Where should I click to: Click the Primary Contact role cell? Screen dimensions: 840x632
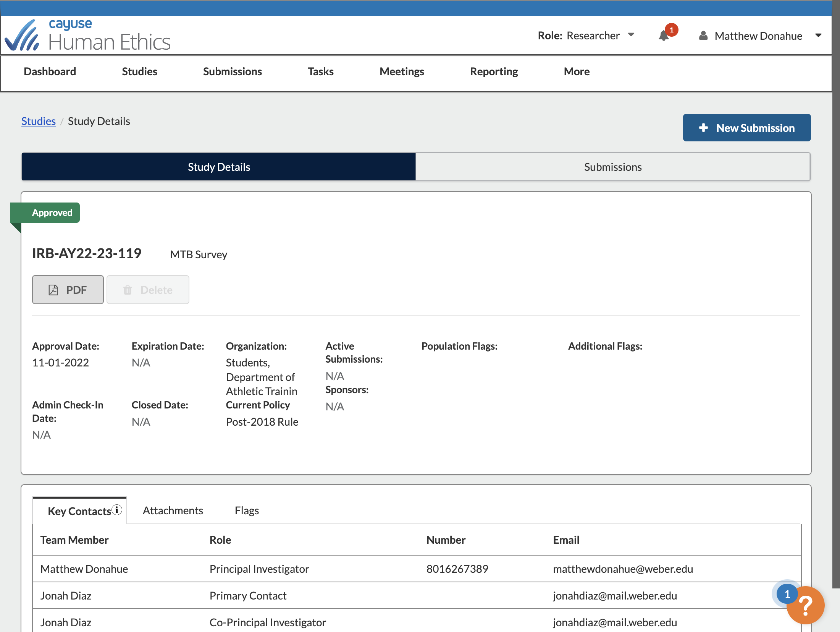coord(248,595)
